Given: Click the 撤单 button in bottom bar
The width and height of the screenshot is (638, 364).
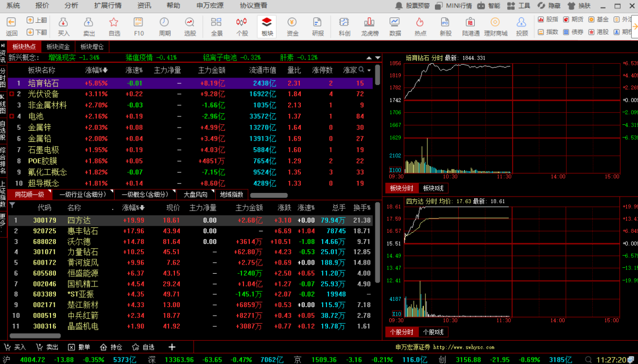Looking at the screenshot, I should (x=79, y=347).
